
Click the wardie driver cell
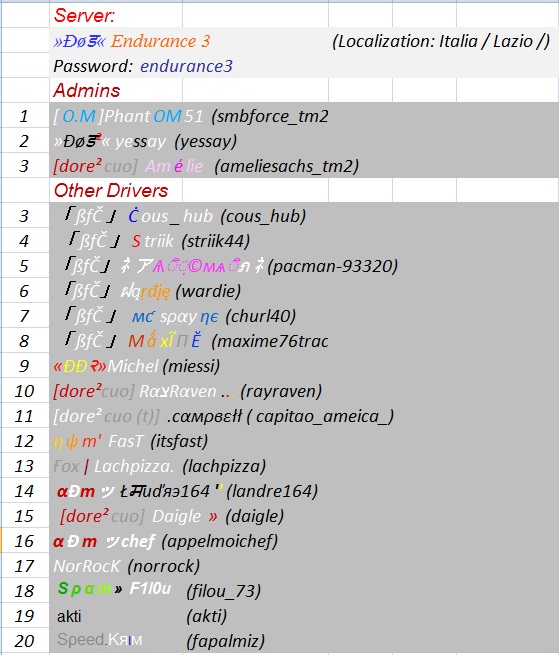click(153, 291)
